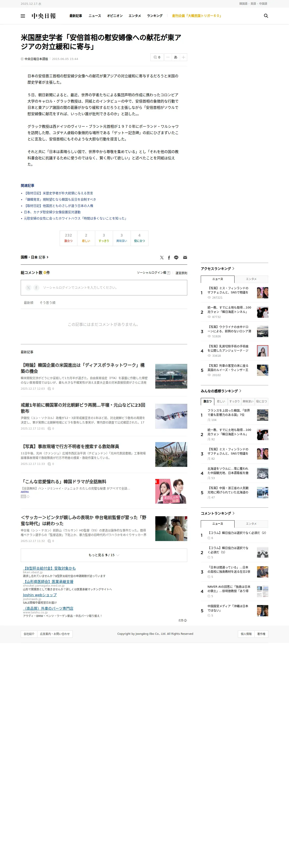
Task: Click 著作権 footer button
Action: 261,634
